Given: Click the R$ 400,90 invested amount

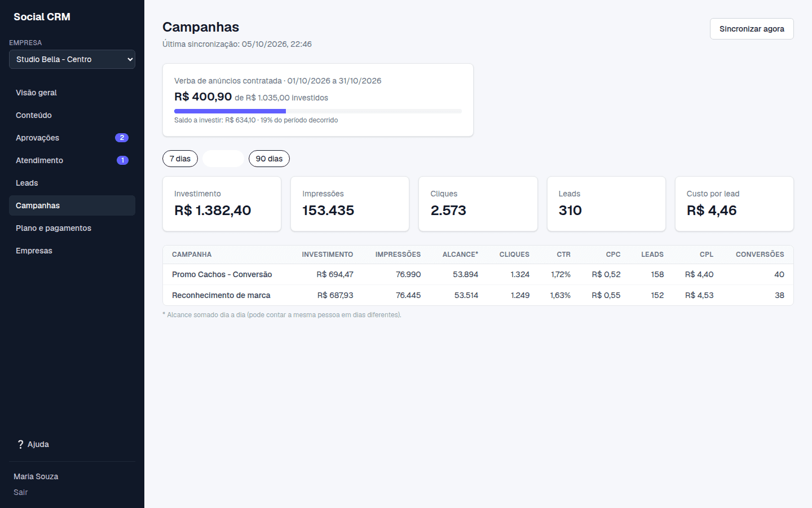Looking at the screenshot, I should tap(203, 97).
